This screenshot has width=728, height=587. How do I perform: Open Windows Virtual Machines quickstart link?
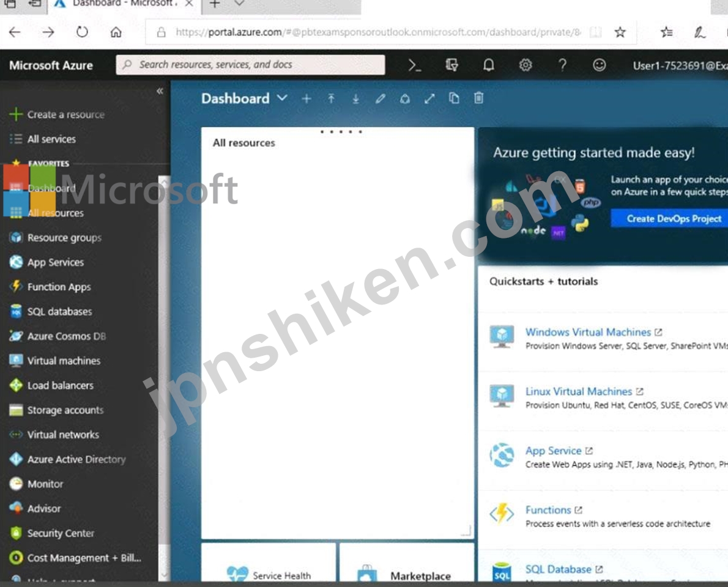pyautogui.click(x=588, y=332)
